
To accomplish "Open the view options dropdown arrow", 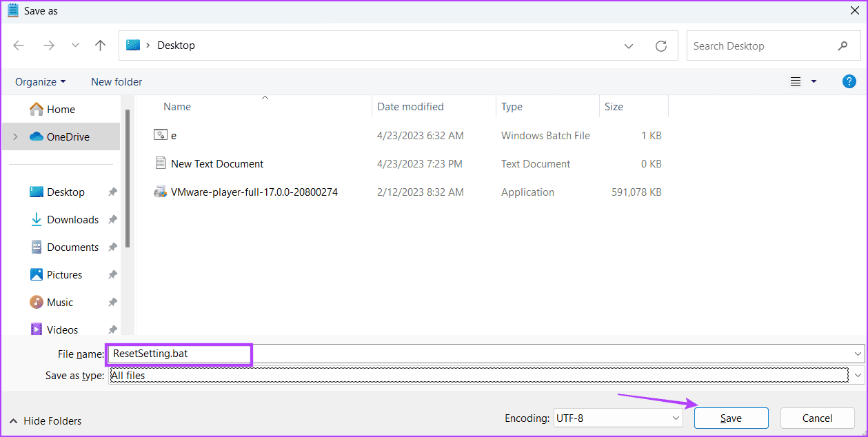I will point(814,81).
